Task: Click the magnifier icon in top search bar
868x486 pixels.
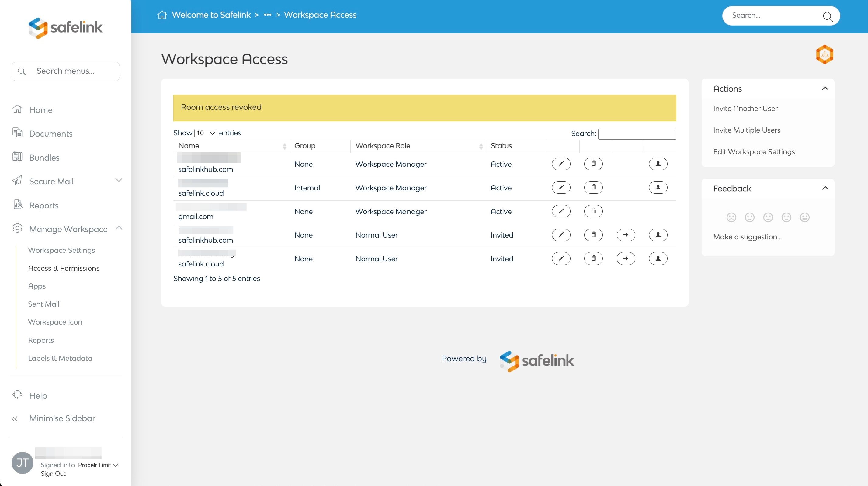Action: [827, 16]
